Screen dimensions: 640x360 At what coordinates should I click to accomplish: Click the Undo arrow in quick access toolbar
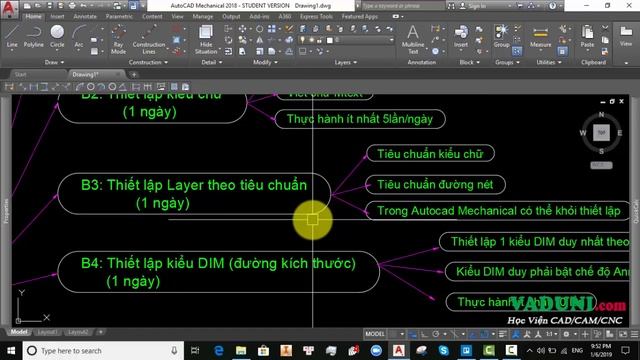pyautogui.click(x=83, y=6)
